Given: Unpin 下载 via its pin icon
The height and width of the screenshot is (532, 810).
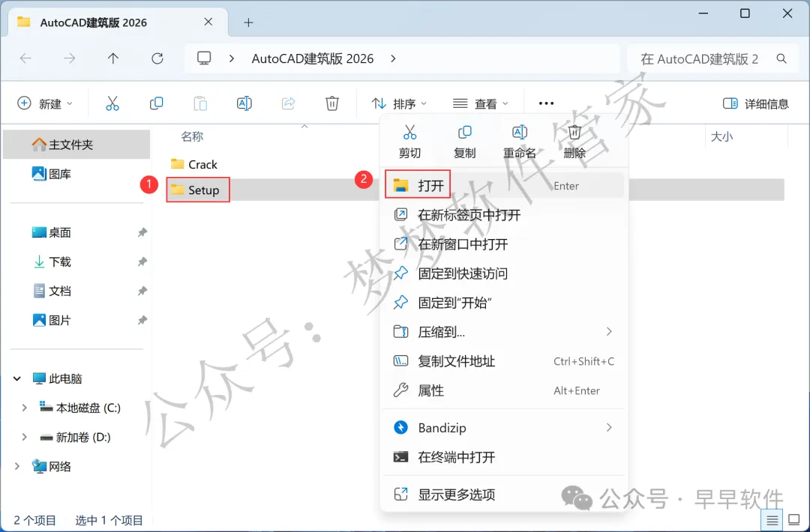Looking at the screenshot, I should 142,262.
